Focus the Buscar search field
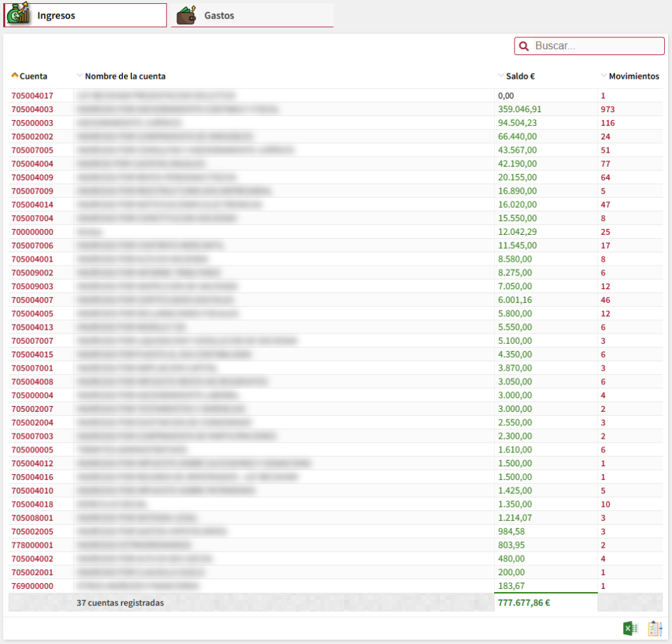Screen dimensions: 672x644 (x=596, y=46)
